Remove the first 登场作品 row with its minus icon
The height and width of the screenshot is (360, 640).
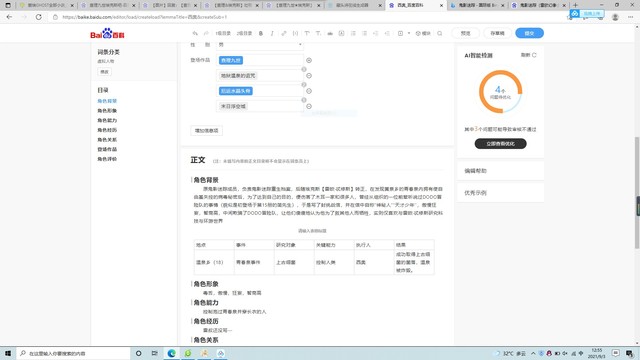(309, 60)
